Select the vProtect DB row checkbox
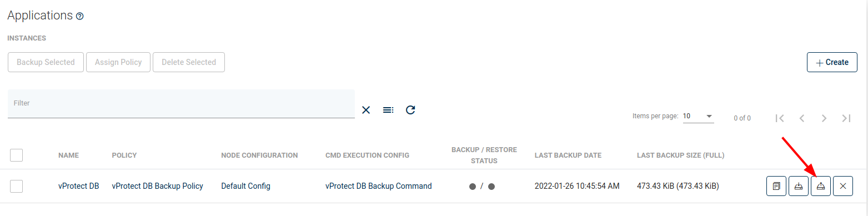Viewport: 868px width, 216px height. (16, 186)
